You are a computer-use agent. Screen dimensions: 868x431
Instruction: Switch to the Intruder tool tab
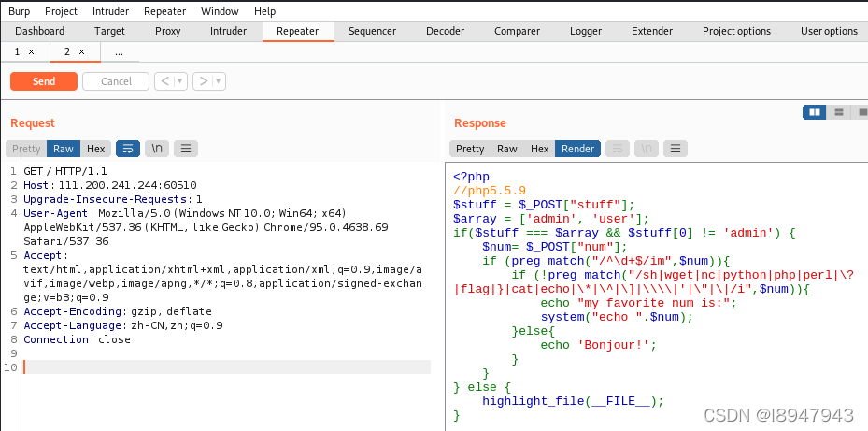tap(228, 31)
